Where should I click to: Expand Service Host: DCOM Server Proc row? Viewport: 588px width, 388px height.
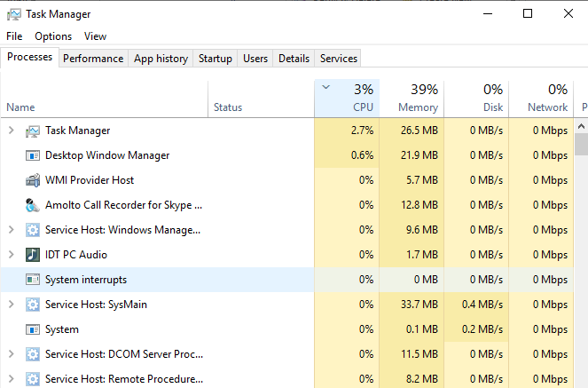click(x=12, y=354)
